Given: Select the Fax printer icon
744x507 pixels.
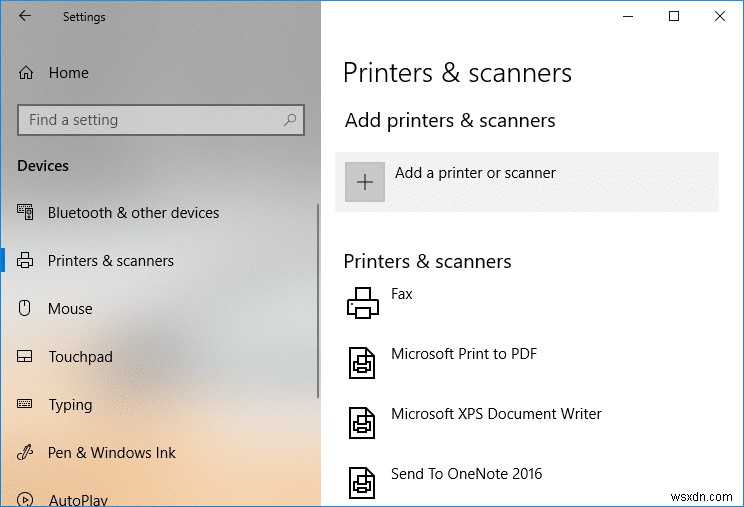Looking at the screenshot, I should pos(363,303).
